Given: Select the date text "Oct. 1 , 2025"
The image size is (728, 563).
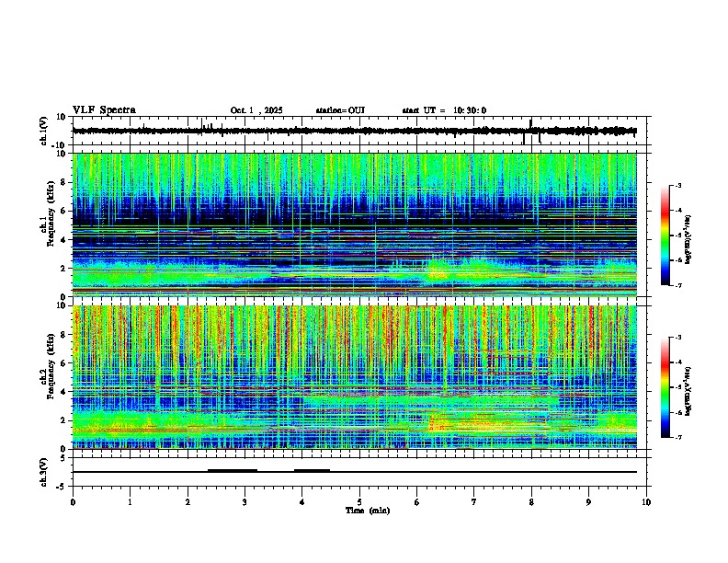Looking at the screenshot, I should (x=256, y=110).
